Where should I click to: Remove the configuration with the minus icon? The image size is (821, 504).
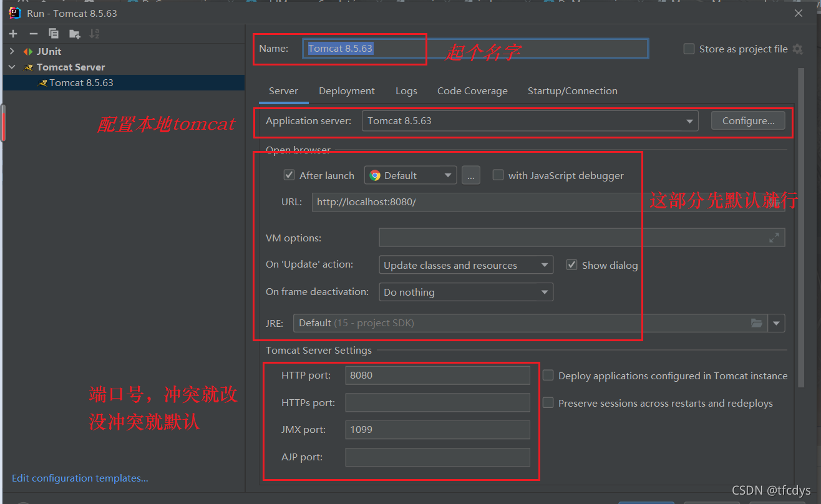pyautogui.click(x=34, y=34)
